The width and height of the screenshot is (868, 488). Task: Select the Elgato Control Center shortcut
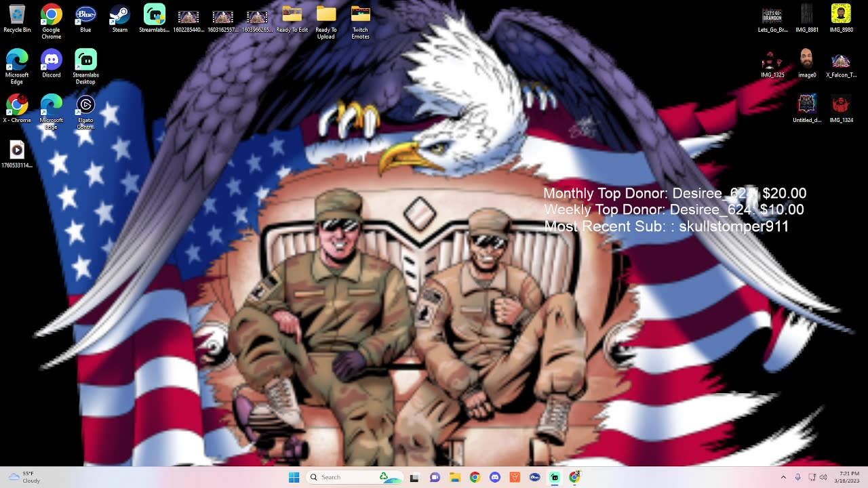pyautogui.click(x=85, y=112)
